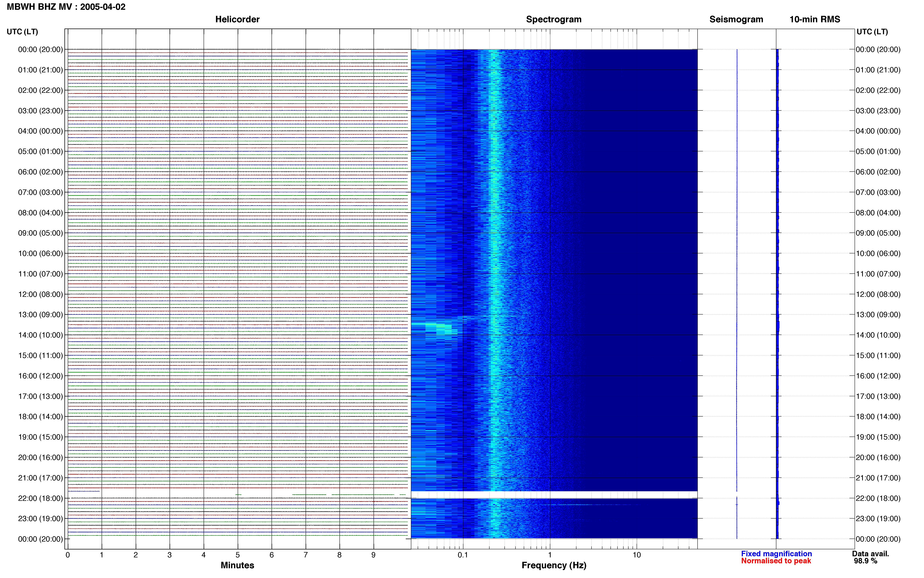Click the Helicorder-side 10:00 (06:00) time label

coord(41,253)
